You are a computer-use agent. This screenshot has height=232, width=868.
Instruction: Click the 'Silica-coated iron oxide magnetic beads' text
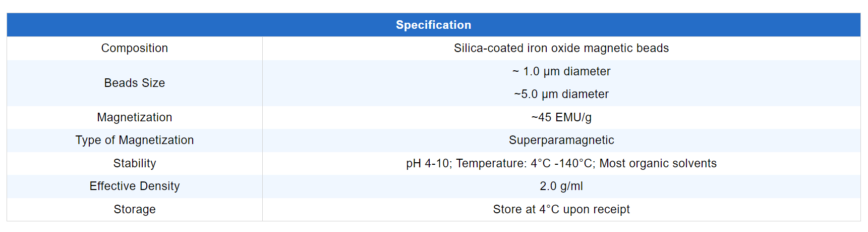tap(561, 48)
